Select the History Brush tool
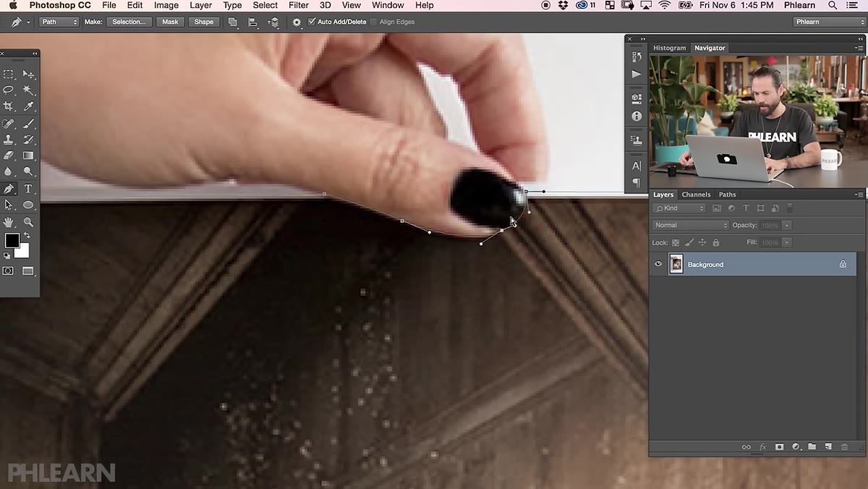 point(28,140)
